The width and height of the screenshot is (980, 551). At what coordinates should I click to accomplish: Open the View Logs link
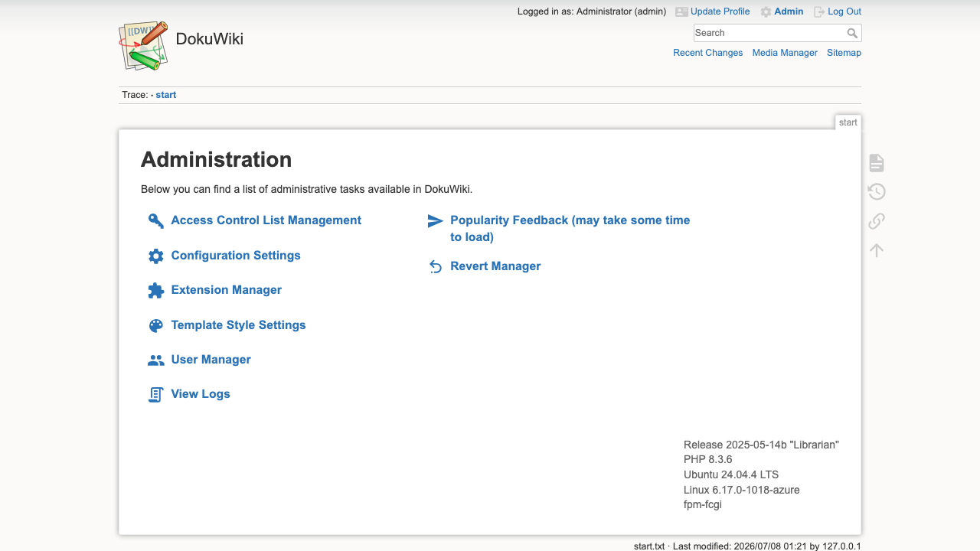click(x=201, y=394)
